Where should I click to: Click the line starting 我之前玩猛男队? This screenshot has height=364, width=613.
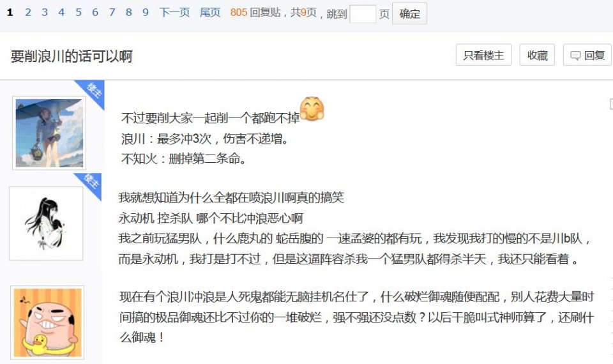(354, 238)
